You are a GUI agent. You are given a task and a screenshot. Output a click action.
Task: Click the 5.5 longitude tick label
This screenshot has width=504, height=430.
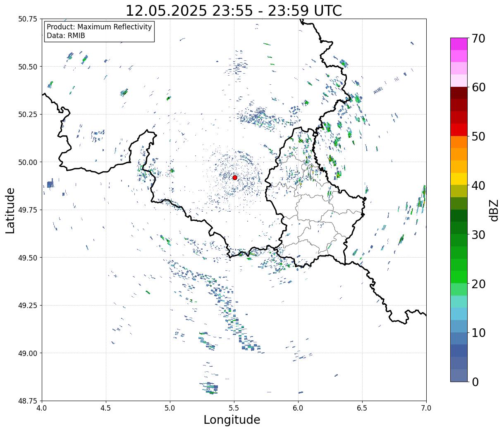(x=234, y=408)
